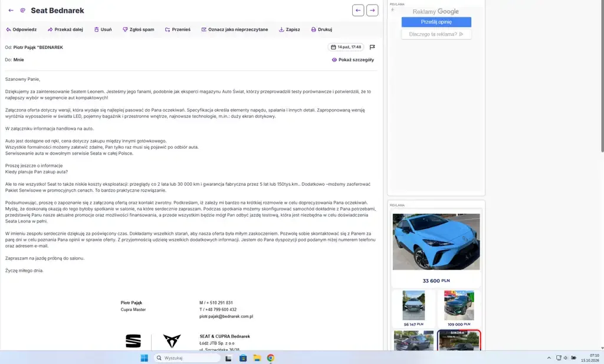This screenshot has height=364, width=604.
Task: Open the previous message with the left arrow button
Action: point(358,11)
